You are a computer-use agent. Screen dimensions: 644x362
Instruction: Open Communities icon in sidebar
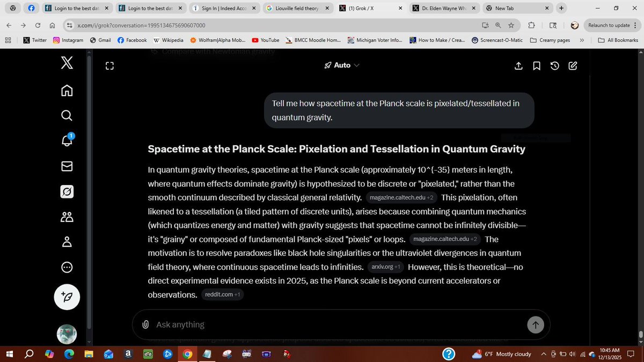(67, 217)
